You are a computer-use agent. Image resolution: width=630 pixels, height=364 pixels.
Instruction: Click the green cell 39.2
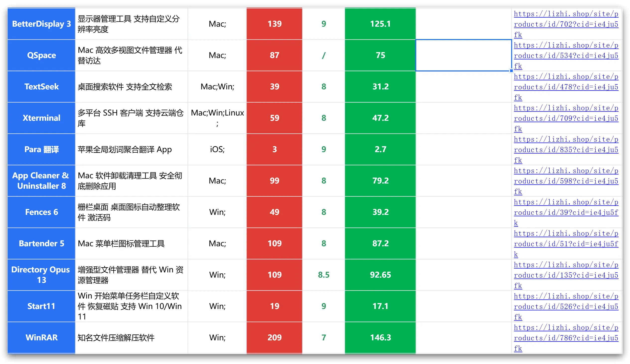380,212
